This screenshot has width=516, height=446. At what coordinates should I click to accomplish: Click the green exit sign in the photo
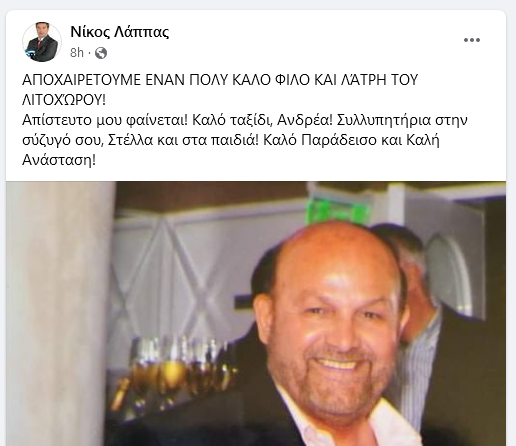(338, 210)
